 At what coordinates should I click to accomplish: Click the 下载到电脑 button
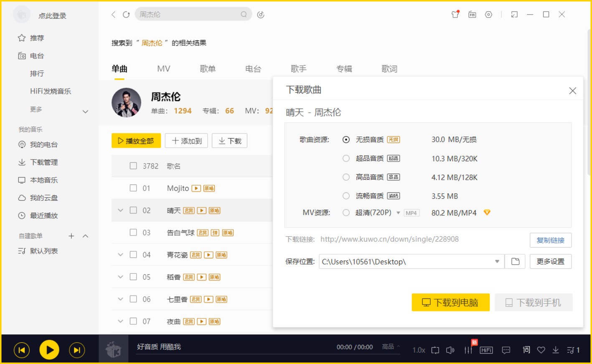pyautogui.click(x=450, y=302)
